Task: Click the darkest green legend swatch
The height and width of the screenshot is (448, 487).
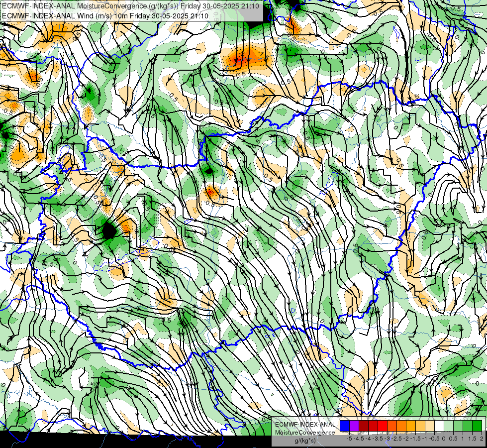Action: click(x=477, y=426)
